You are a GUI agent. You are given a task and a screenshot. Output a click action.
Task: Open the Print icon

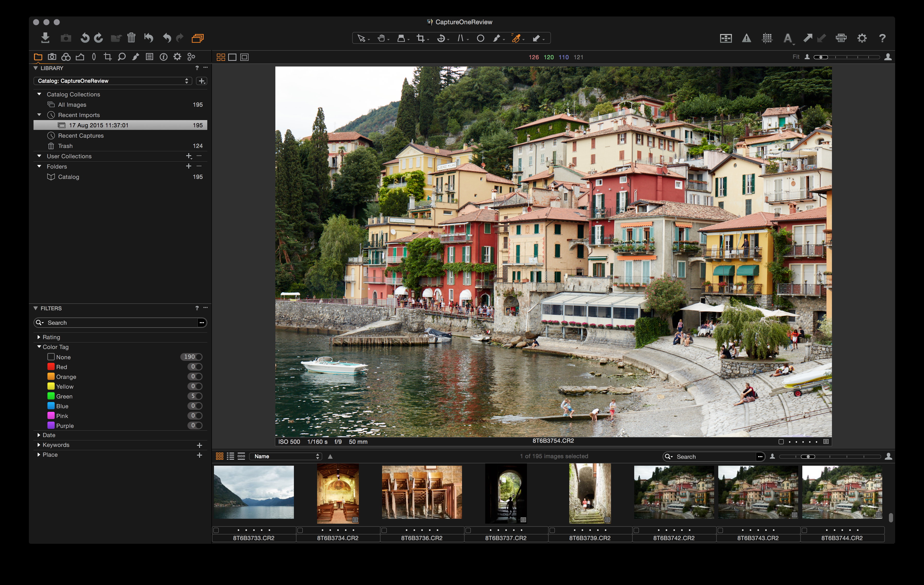pyautogui.click(x=841, y=38)
